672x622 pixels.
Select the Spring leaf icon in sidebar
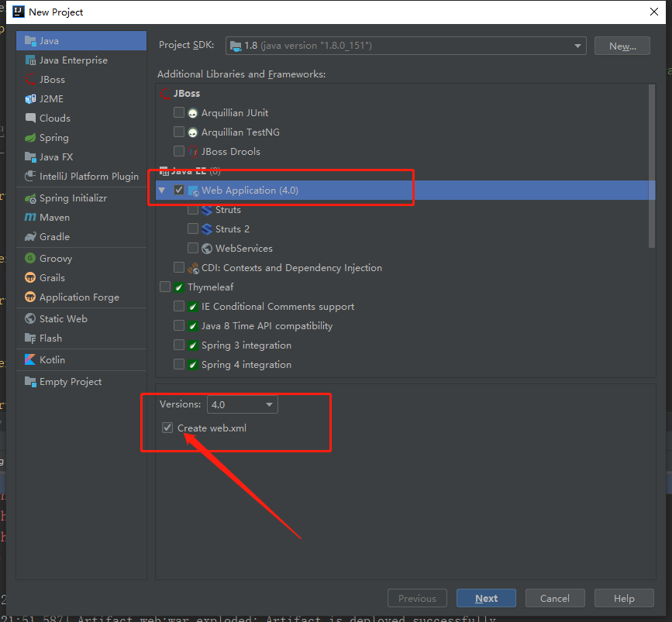pyautogui.click(x=30, y=138)
